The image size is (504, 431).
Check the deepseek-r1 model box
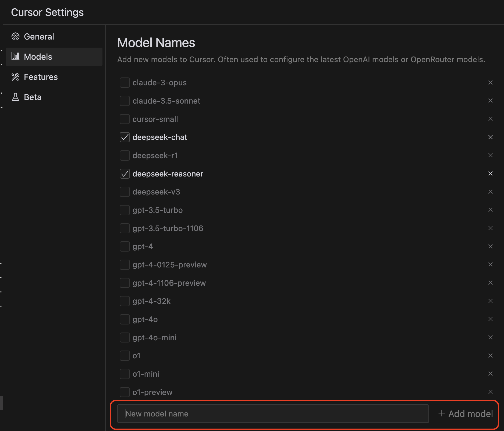[x=125, y=156]
